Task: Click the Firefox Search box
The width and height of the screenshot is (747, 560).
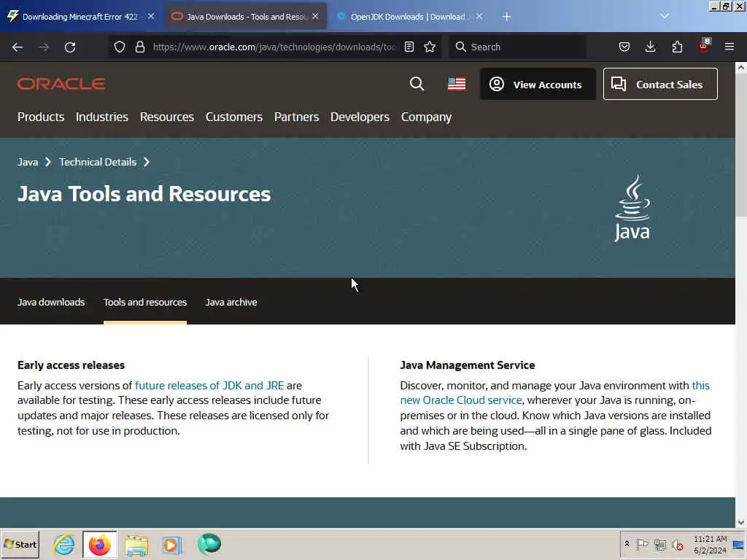Action: pyautogui.click(x=517, y=47)
